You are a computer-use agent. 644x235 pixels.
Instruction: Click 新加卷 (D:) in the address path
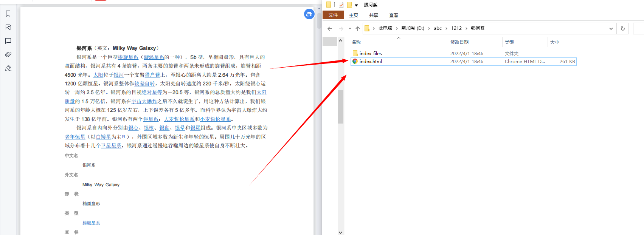click(413, 28)
